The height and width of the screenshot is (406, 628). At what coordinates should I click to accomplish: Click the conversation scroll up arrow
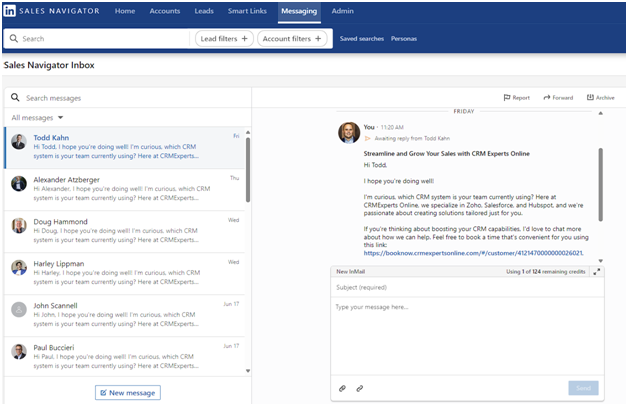[600, 113]
